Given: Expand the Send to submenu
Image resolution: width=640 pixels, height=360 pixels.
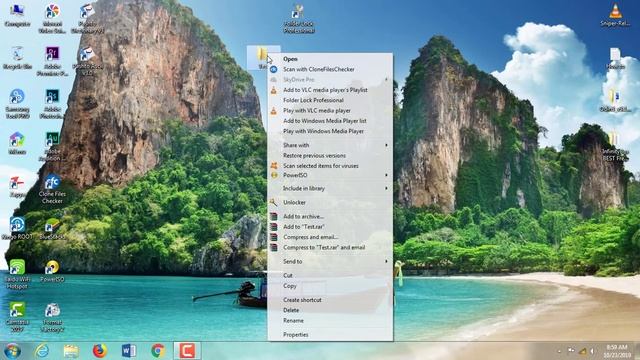Looking at the screenshot, I should click(330, 262).
